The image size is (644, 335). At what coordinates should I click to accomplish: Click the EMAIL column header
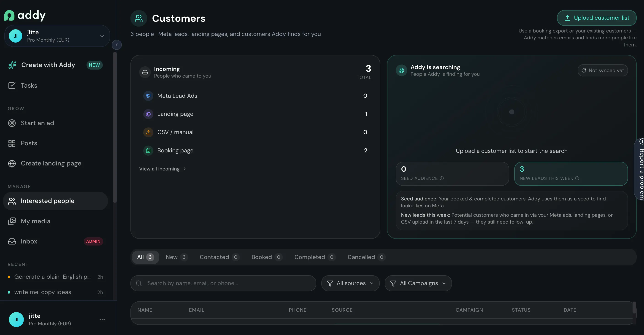[197, 310]
